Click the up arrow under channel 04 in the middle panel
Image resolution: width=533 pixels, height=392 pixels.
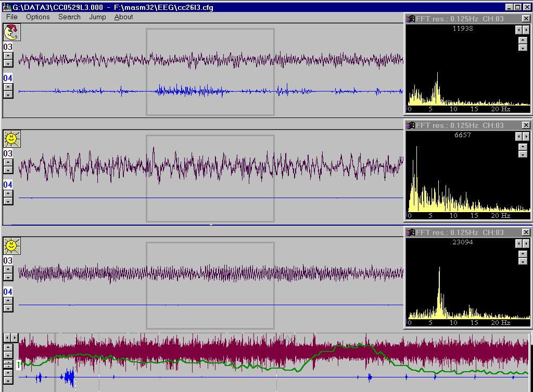8,193
